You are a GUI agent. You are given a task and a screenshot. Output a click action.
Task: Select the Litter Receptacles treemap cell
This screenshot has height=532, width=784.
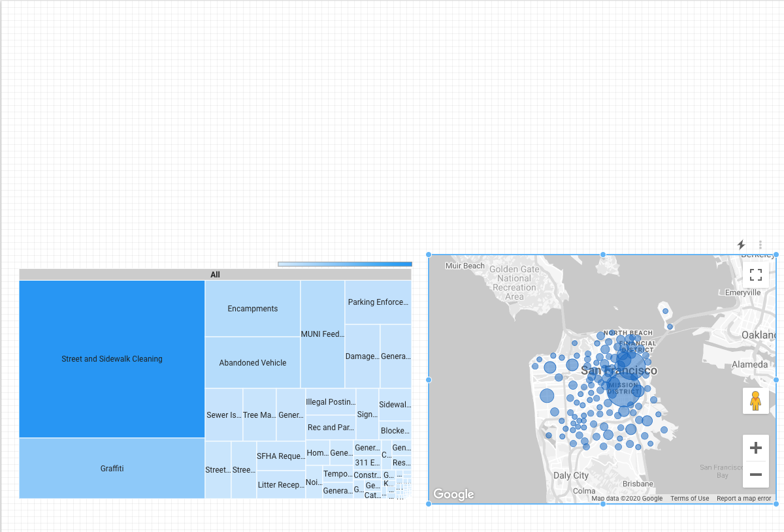(280, 485)
